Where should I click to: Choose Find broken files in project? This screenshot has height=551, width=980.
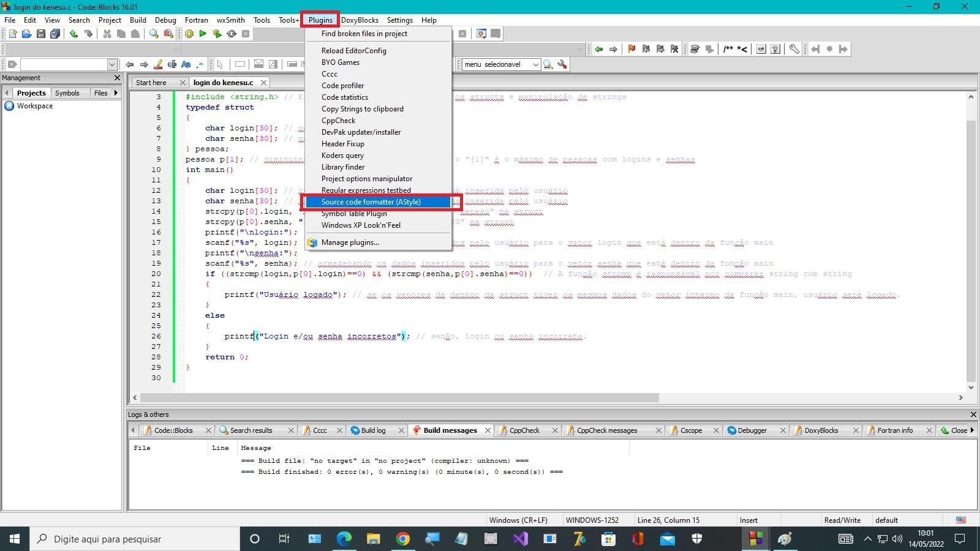point(378,34)
